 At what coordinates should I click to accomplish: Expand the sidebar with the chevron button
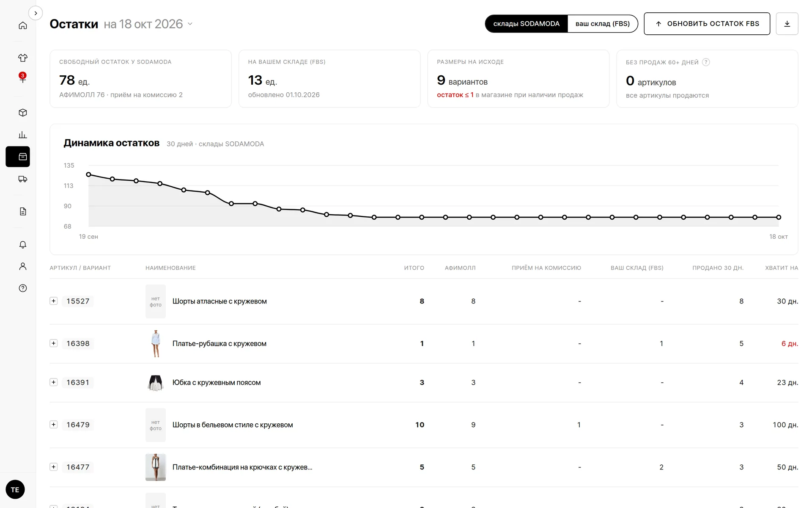coord(36,13)
